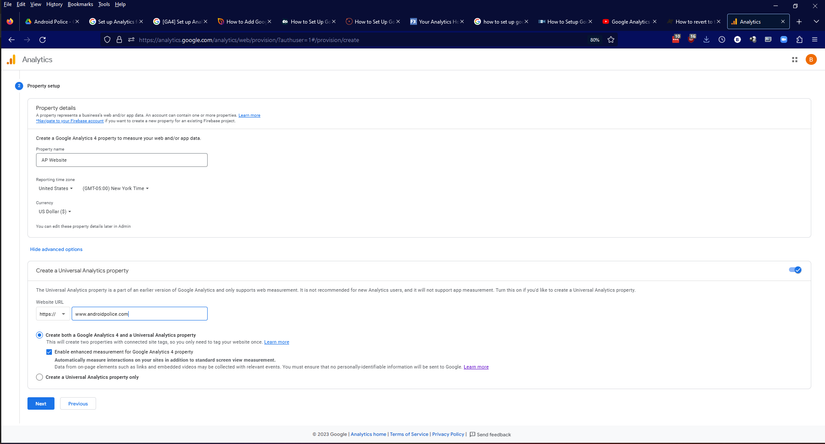Open the Edit menu
Image resolution: width=825 pixels, height=444 pixels.
21,4
